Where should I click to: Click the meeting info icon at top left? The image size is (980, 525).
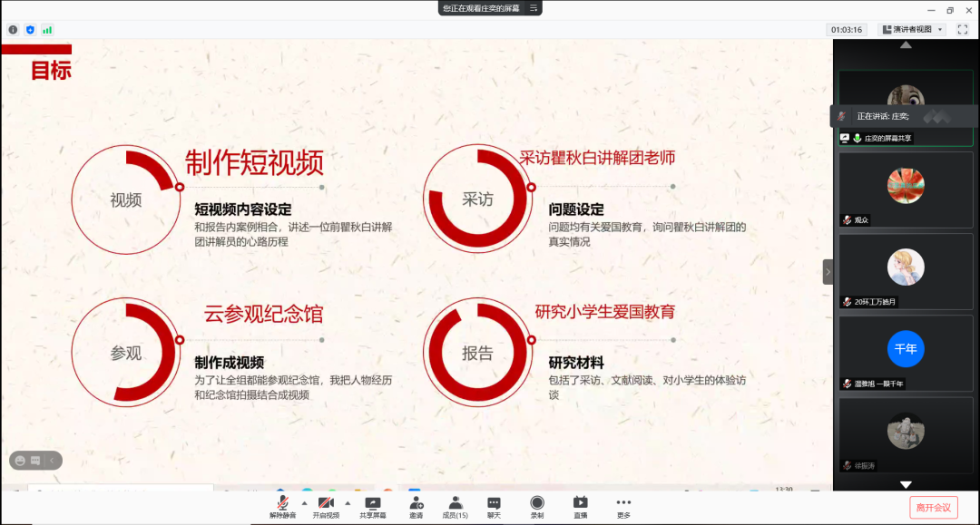(x=13, y=30)
